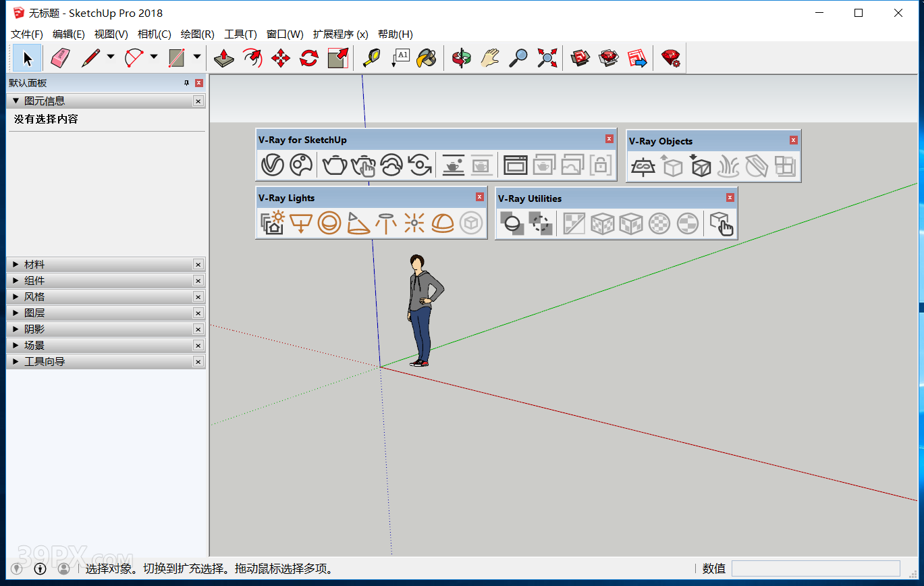
Task: Add a V-Ray infinite plane
Action: [643, 165]
